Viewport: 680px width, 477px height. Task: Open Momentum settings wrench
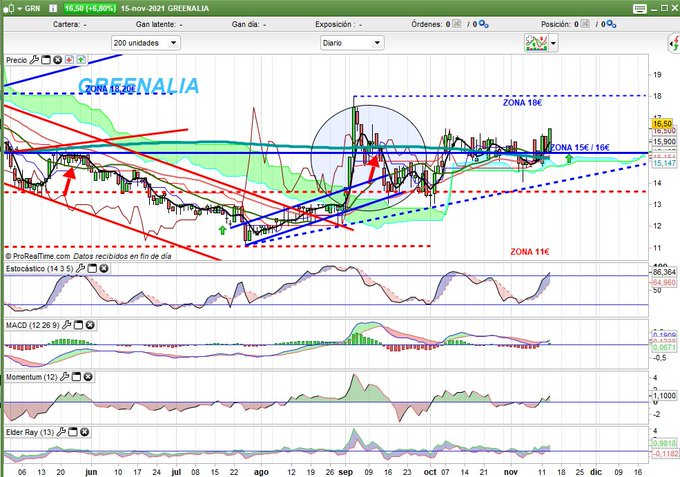coord(64,377)
